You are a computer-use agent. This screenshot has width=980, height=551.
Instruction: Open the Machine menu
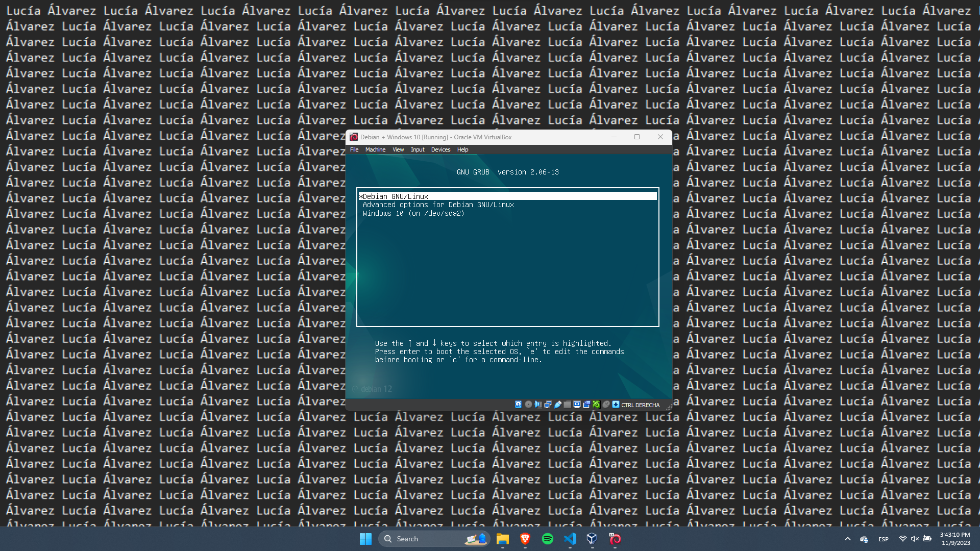coord(375,149)
